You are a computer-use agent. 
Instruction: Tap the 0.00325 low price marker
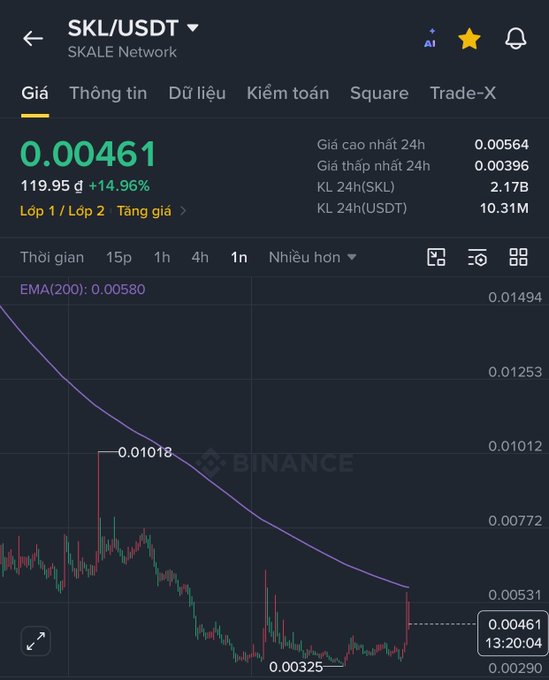(x=296, y=667)
